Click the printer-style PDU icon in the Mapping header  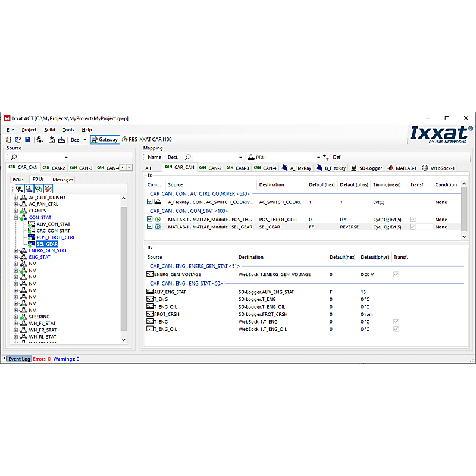pos(251,156)
